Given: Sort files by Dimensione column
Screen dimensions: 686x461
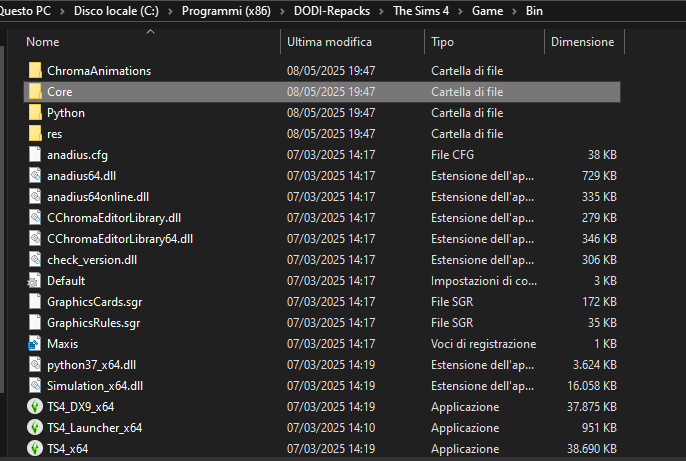Looking at the screenshot, I should coord(584,42).
